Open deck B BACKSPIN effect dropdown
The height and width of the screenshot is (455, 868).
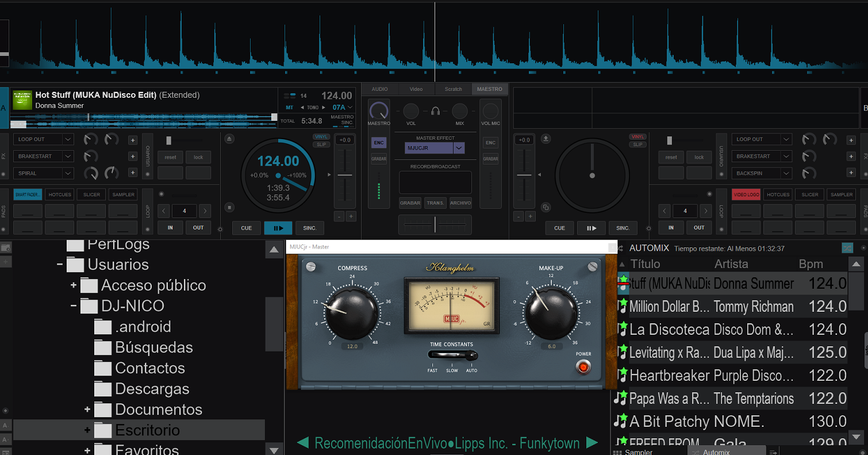(x=786, y=173)
